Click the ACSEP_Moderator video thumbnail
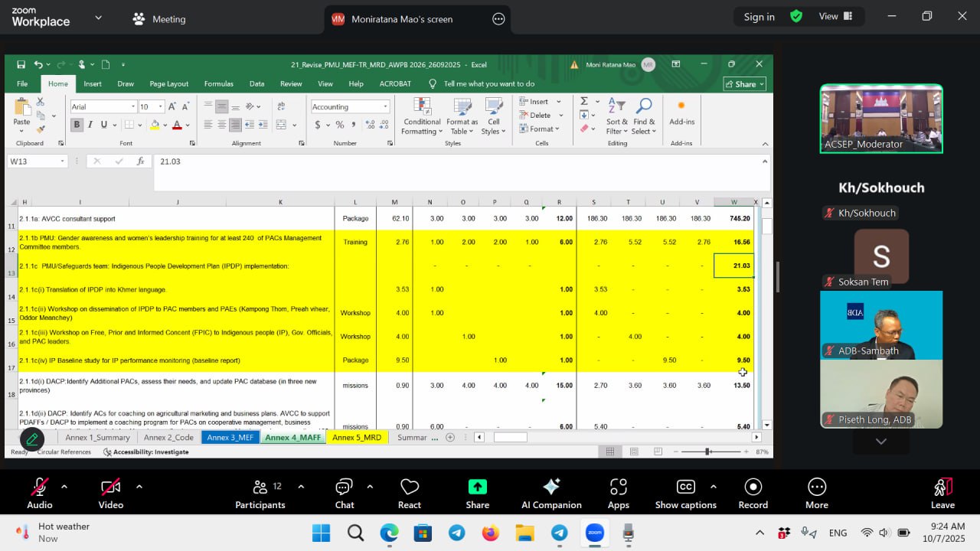 pos(881,119)
